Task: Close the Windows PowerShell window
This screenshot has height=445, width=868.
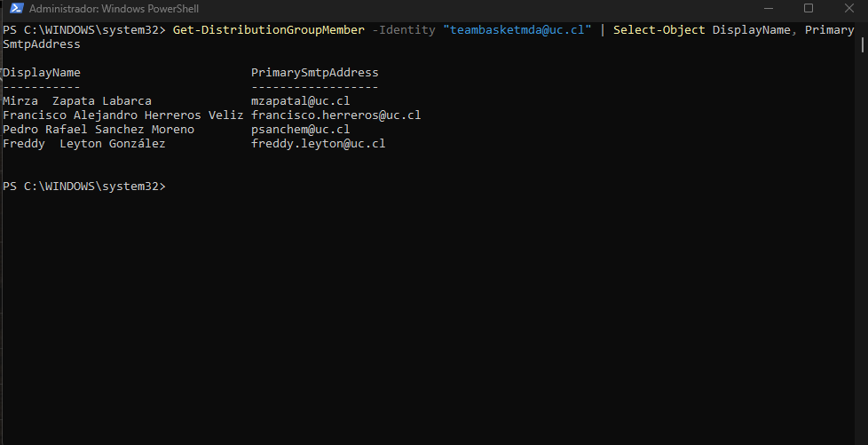Action: [848, 8]
